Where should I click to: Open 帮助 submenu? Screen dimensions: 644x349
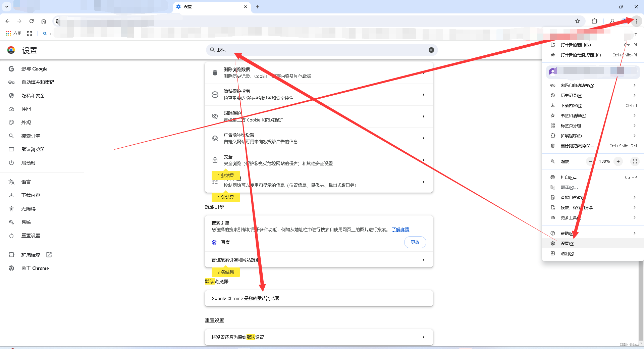[593, 234]
